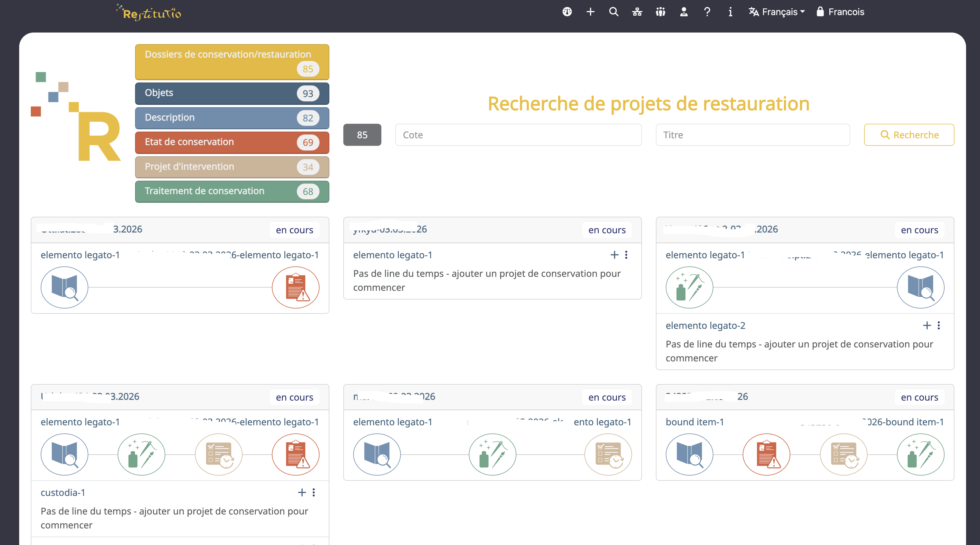980x545 pixels.
Task: Toggle the Objets filter showing 93
Action: pos(232,93)
